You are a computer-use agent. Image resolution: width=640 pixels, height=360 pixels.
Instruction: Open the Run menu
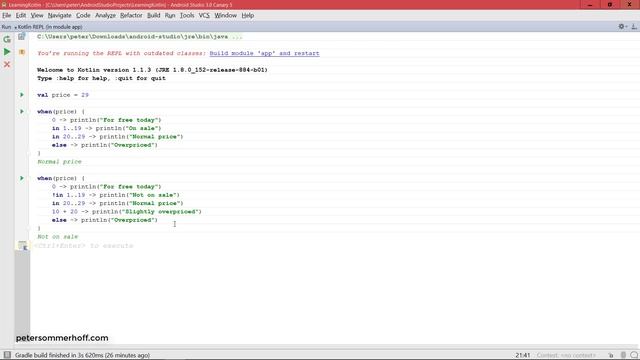coord(170,15)
